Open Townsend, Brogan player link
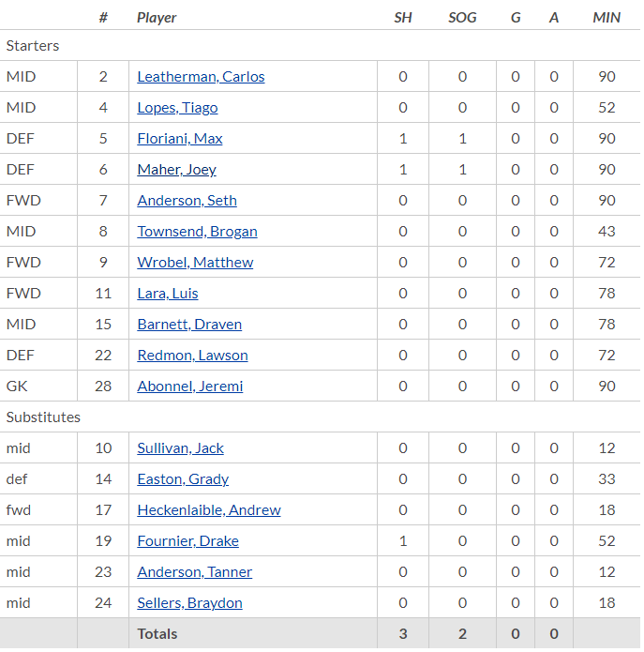The image size is (644, 652). 198,232
